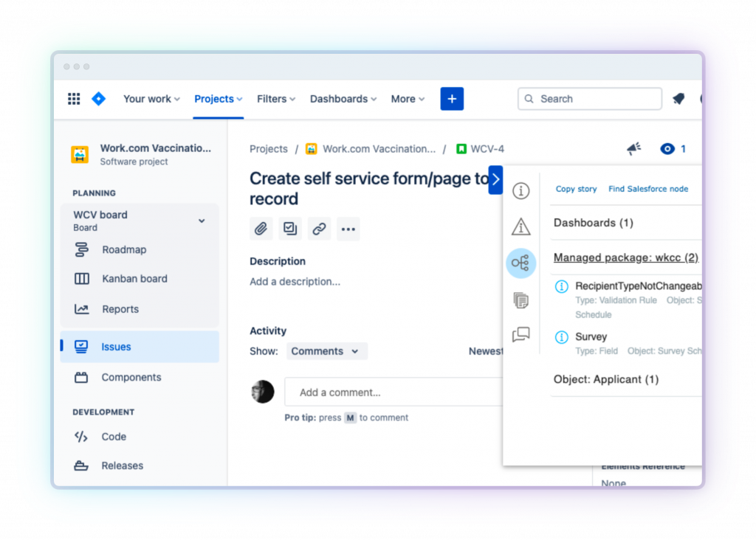Collapse the side panel with blue arrow
Screen dimensions: 756x540
(495, 180)
